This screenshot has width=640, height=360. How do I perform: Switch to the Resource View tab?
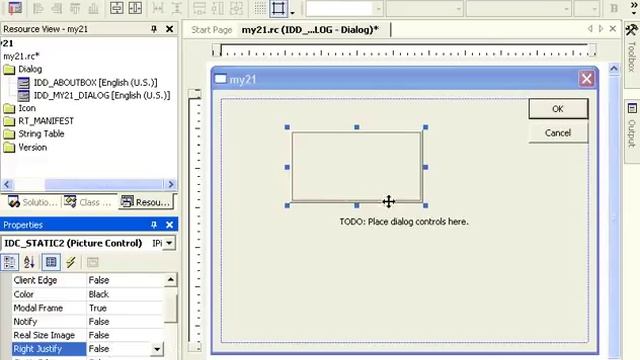(146, 202)
